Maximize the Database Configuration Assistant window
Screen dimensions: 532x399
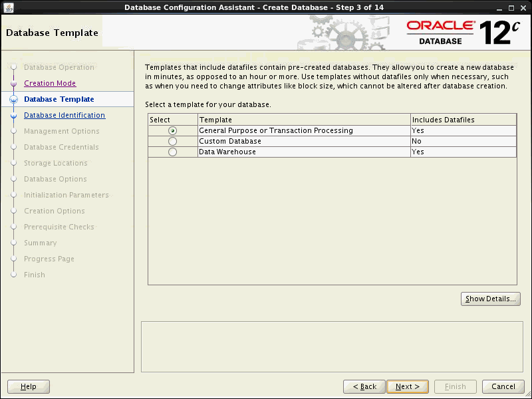point(511,8)
